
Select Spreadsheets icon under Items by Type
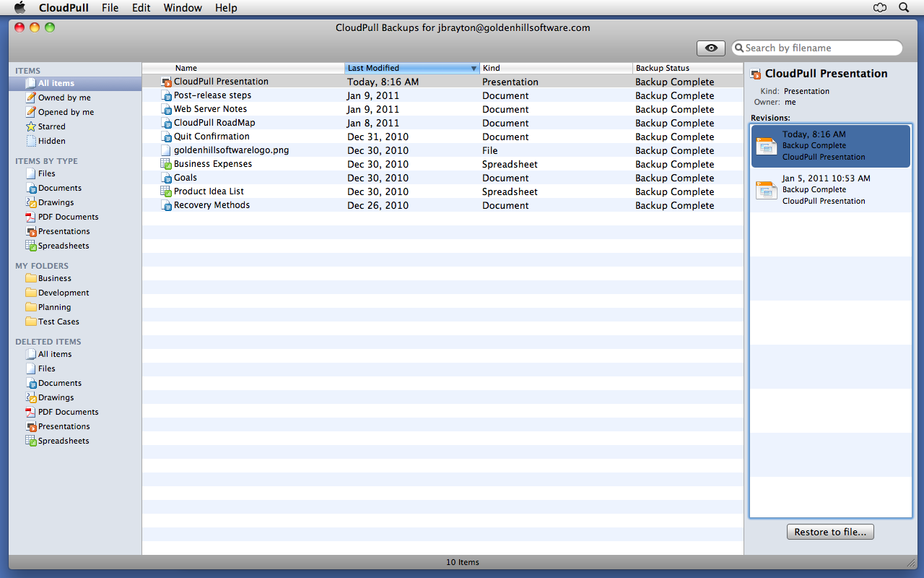(31, 246)
